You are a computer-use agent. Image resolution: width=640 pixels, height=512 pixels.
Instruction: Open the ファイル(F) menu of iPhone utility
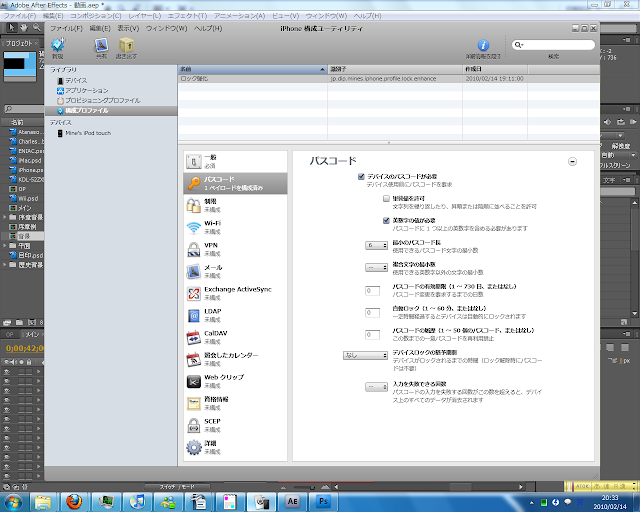[66, 29]
